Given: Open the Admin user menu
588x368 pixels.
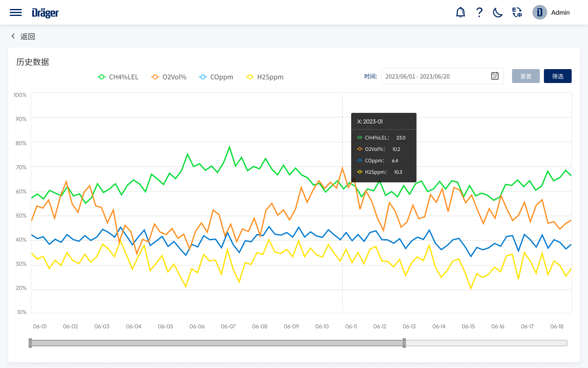Looking at the screenshot, I should 560,13.
